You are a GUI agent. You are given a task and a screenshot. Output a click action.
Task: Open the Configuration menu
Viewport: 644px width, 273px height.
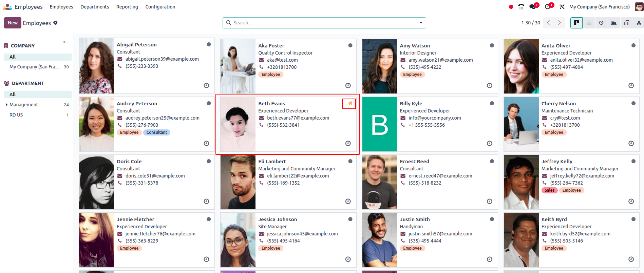(160, 7)
